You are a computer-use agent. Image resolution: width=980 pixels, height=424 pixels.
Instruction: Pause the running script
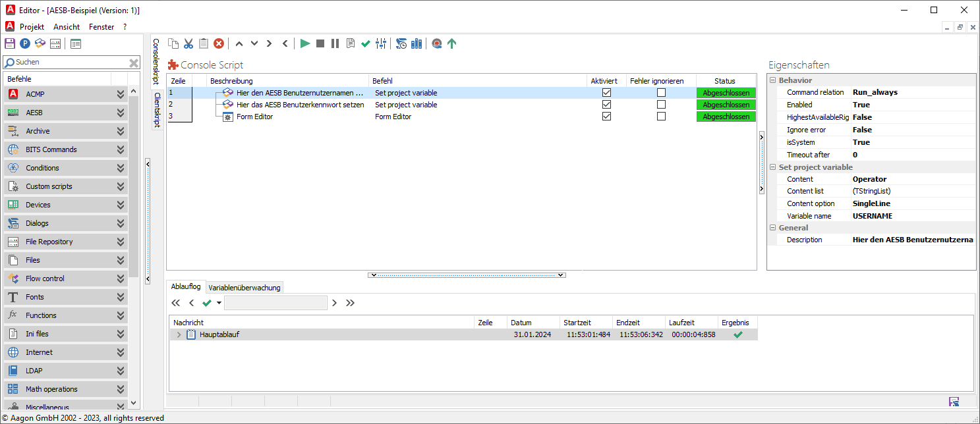point(335,43)
